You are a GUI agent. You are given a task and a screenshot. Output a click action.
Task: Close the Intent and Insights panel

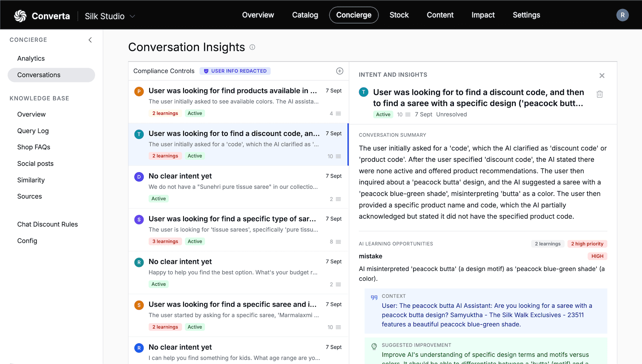pyautogui.click(x=602, y=76)
